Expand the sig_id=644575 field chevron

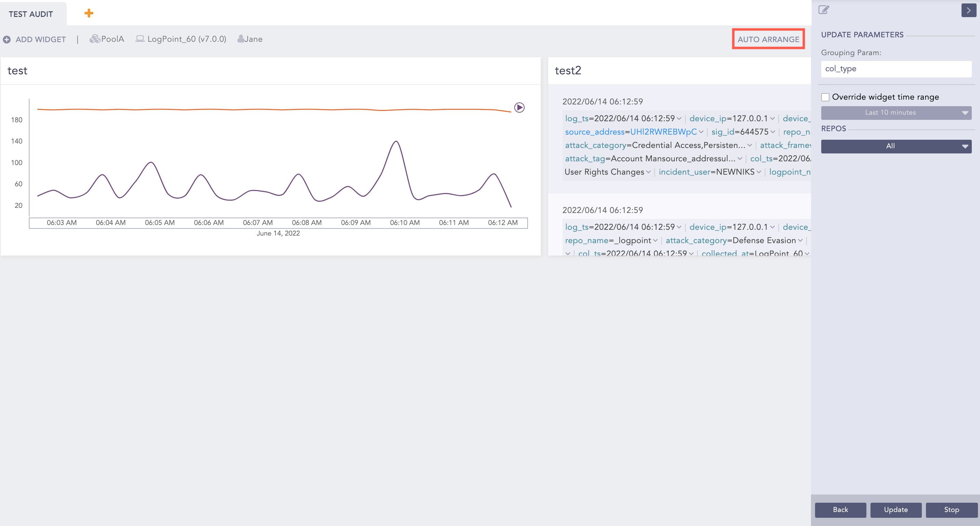click(x=773, y=132)
